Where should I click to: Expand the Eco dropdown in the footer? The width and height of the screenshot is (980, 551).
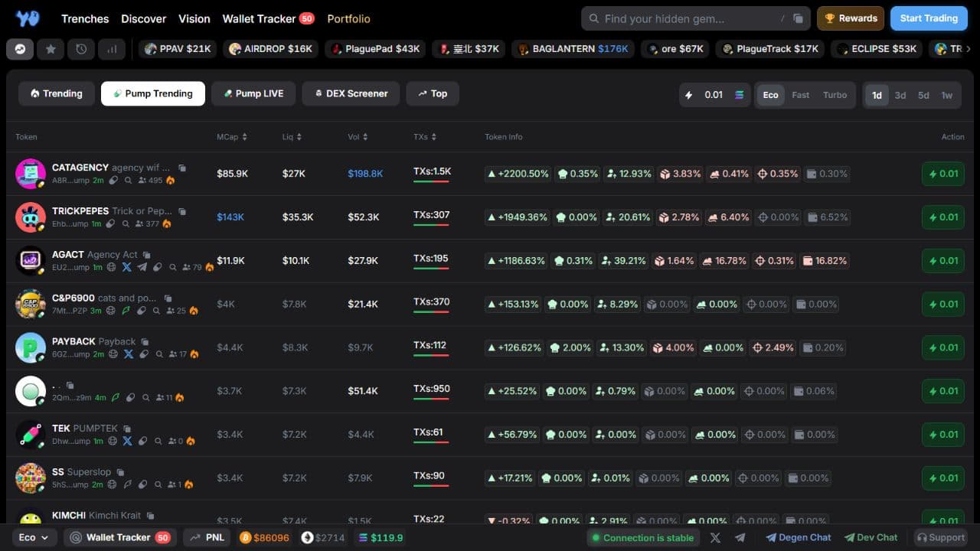[x=34, y=537]
